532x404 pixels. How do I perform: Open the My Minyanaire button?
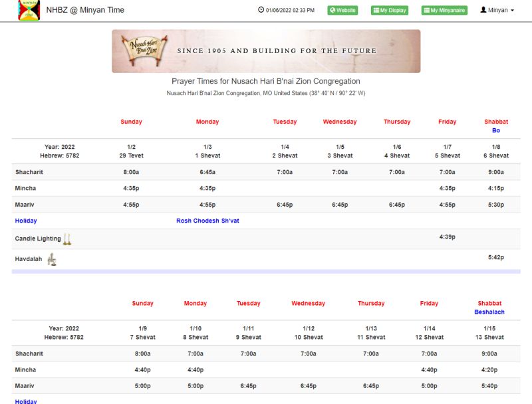[x=444, y=10]
